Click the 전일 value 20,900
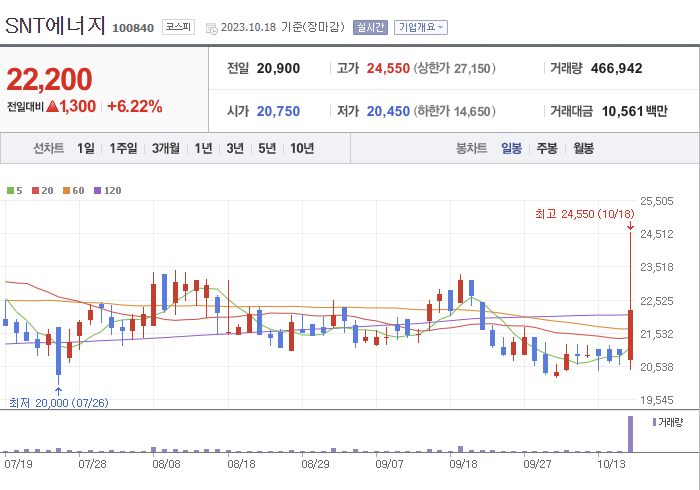This screenshot has width=700, height=490. pos(278,68)
